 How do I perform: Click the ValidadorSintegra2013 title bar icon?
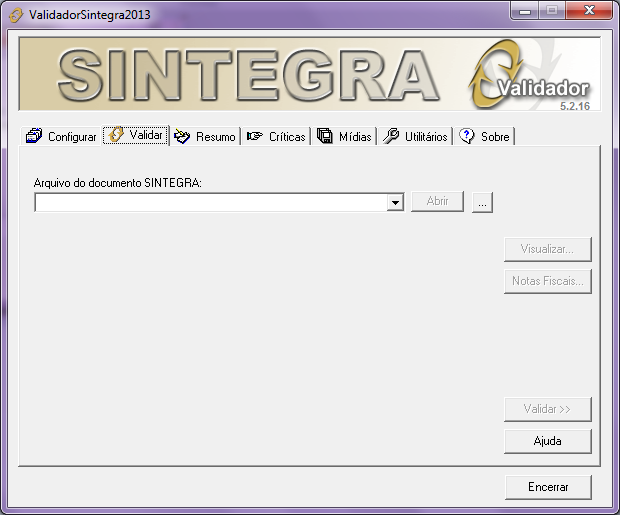tap(16, 13)
